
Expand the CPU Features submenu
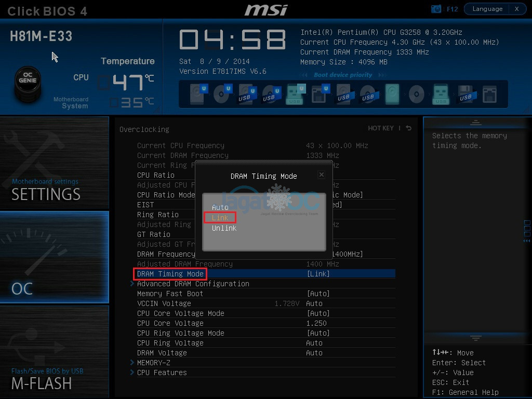pos(162,373)
